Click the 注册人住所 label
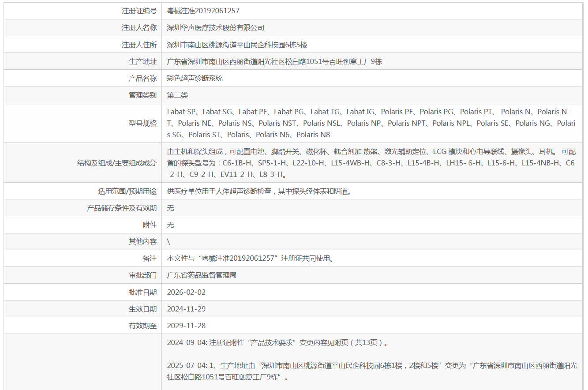 point(139,45)
